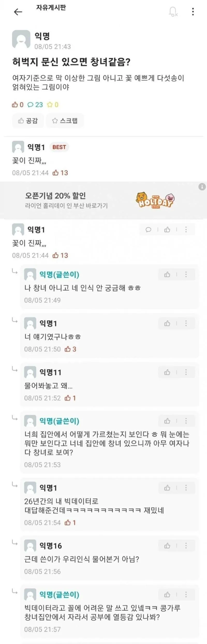The height and width of the screenshot is (644, 207).
Task: Like the 26년간의 내 빅데이터로 reply
Action: [167, 488]
